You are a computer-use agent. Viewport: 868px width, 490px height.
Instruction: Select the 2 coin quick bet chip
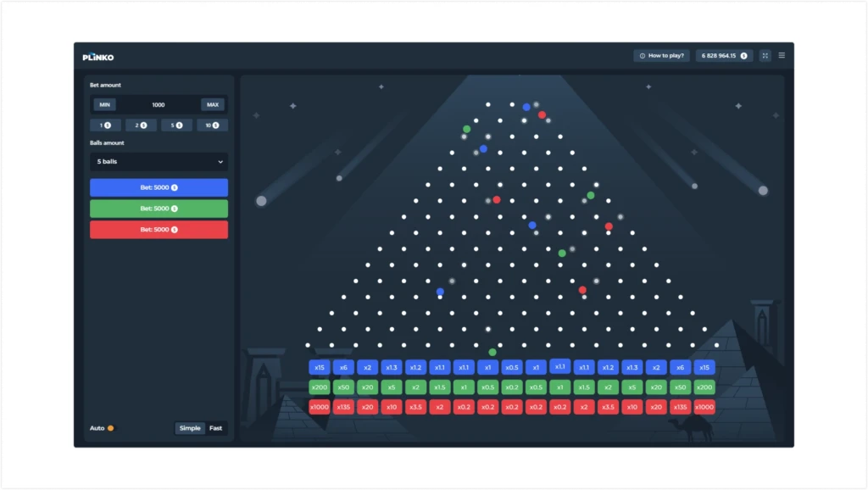[x=141, y=125]
